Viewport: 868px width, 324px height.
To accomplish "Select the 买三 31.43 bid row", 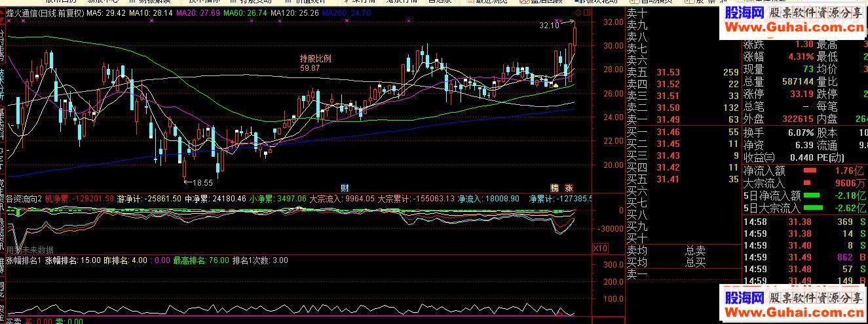I will pyautogui.click(x=683, y=156).
